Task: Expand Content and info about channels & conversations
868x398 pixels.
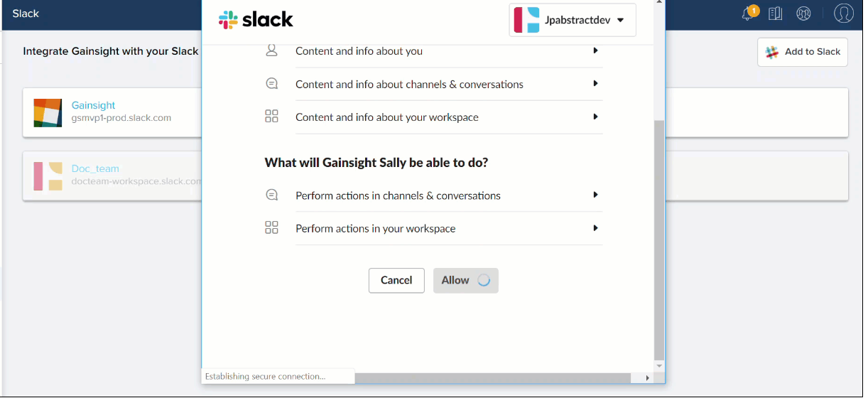Action: (x=449, y=84)
